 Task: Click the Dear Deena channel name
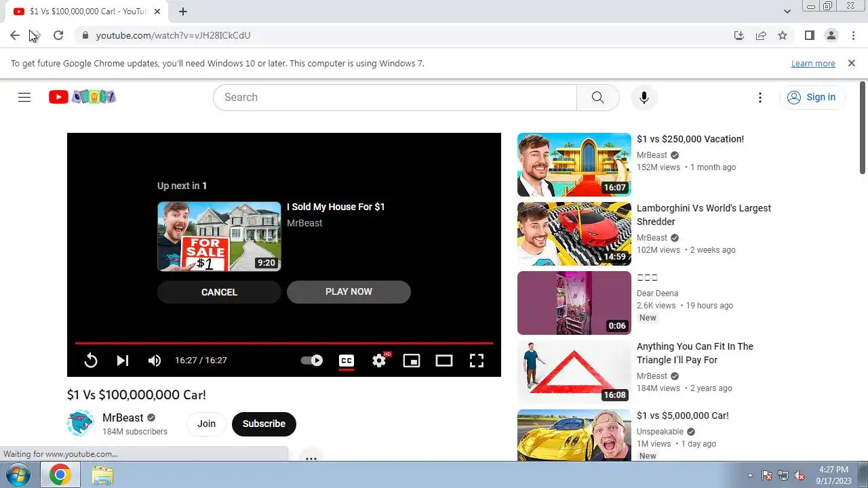pos(657,293)
